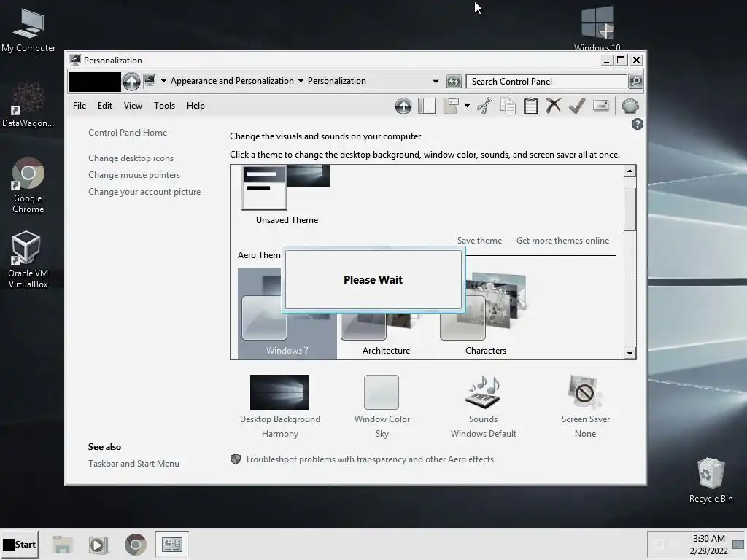
Task: Select the Architecture theme
Action: pos(386,333)
